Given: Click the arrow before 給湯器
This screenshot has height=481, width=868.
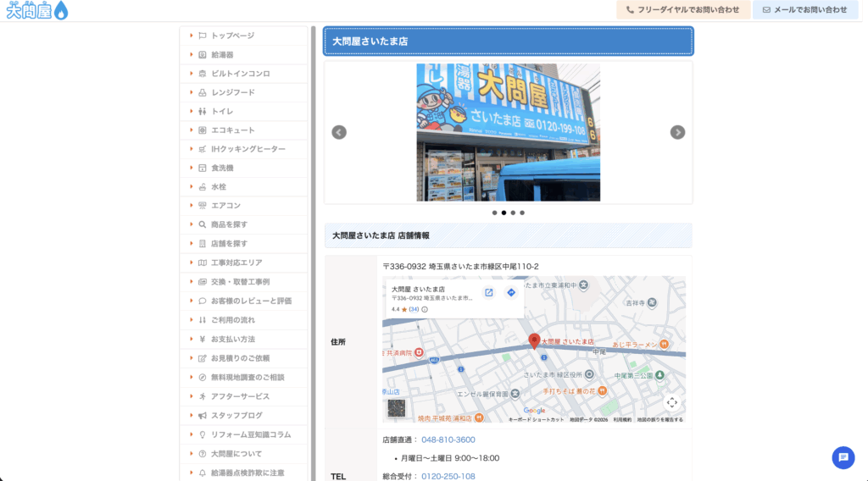Looking at the screenshot, I should 191,54.
